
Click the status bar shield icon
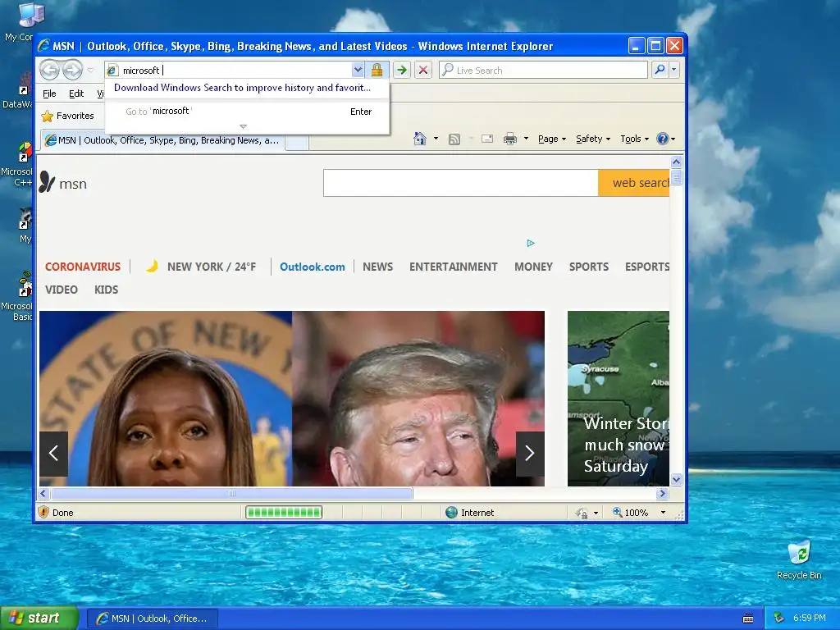pos(43,512)
